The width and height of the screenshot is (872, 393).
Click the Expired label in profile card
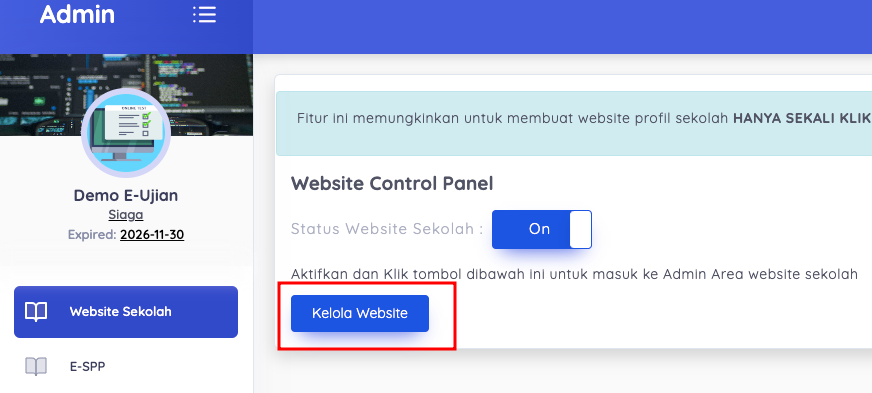[92, 235]
